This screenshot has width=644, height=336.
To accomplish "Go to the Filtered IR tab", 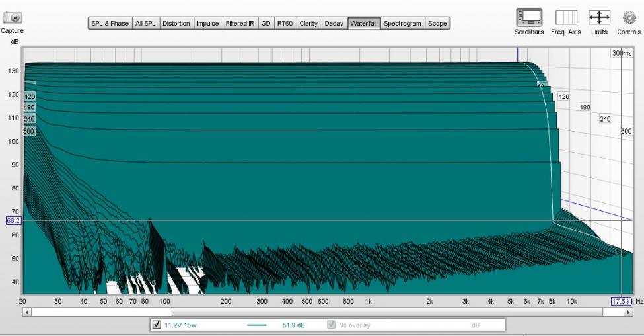I will (240, 23).
